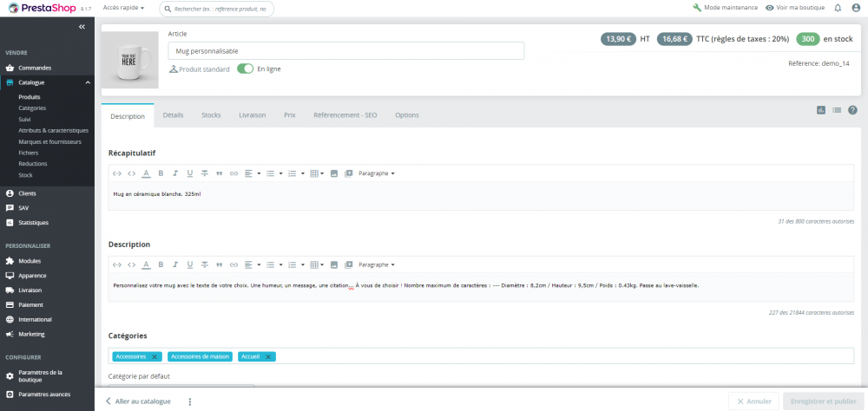The width and height of the screenshot is (868, 411).
Task: Click the top search bar
Action: pos(216,9)
